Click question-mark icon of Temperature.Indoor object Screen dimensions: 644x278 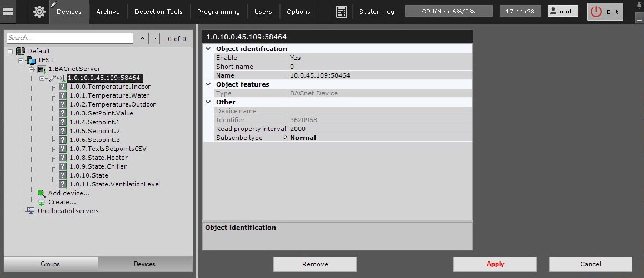click(63, 87)
